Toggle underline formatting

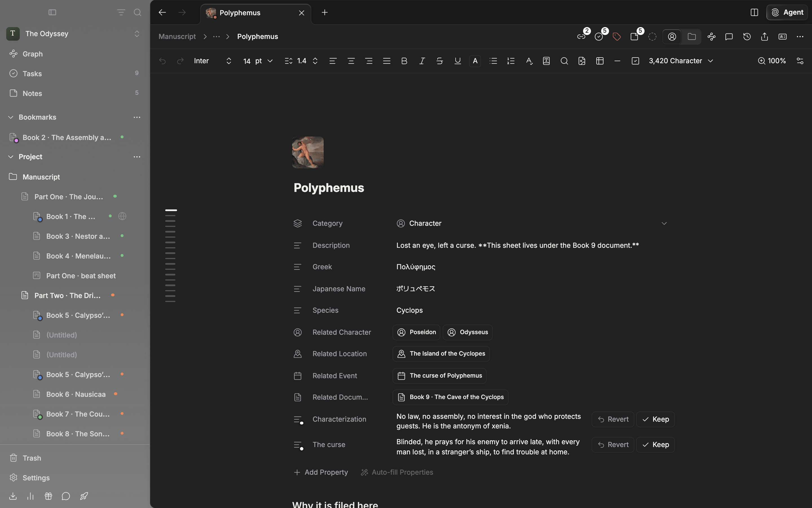(x=457, y=61)
